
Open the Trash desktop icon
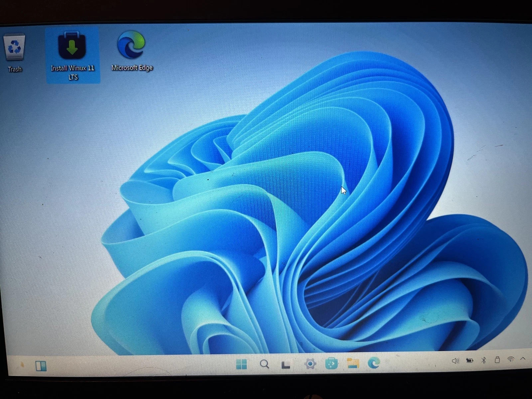(x=14, y=48)
